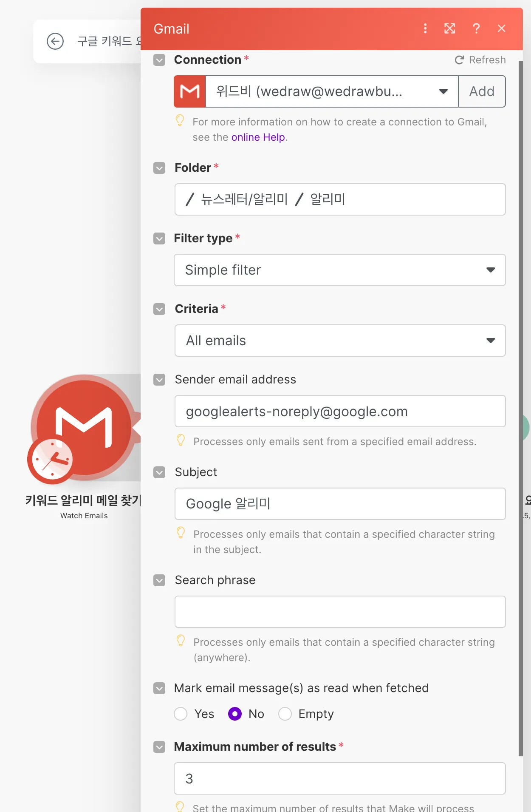This screenshot has width=531, height=812.
Task: Select Empty for mark as read
Action: [285, 714]
